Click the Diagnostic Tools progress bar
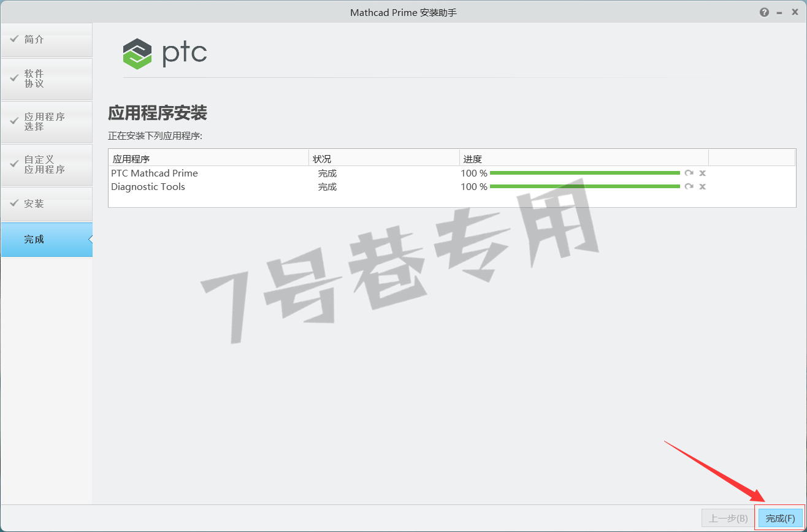 585,186
